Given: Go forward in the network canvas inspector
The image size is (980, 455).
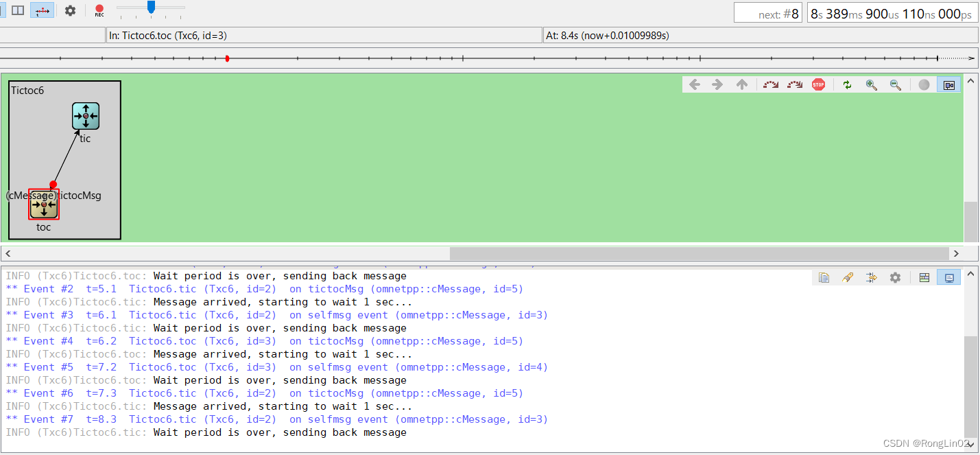Looking at the screenshot, I should tap(717, 84).
